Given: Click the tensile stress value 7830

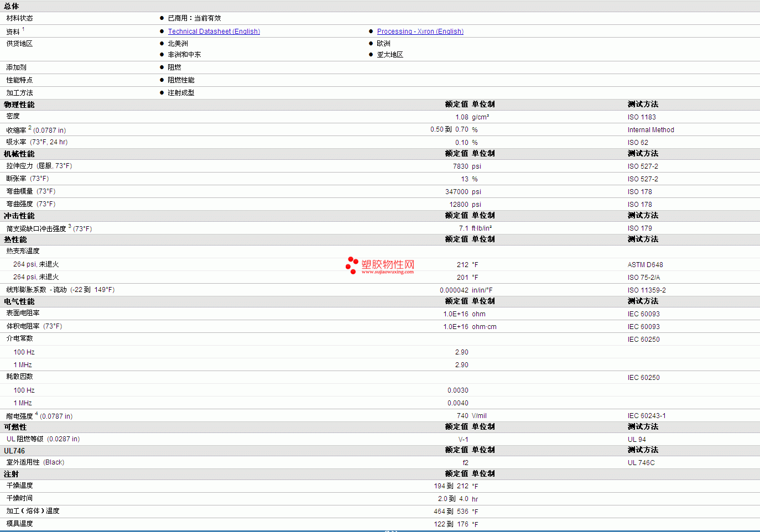Looking at the screenshot, I should pyautogui.click(x=460, y=166).
